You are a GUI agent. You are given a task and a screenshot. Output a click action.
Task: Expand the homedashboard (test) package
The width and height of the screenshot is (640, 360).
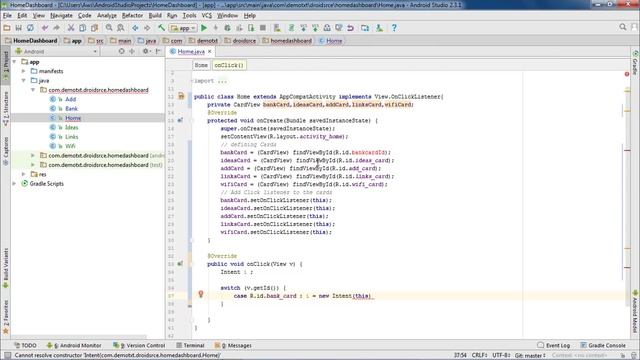(33, 165)
